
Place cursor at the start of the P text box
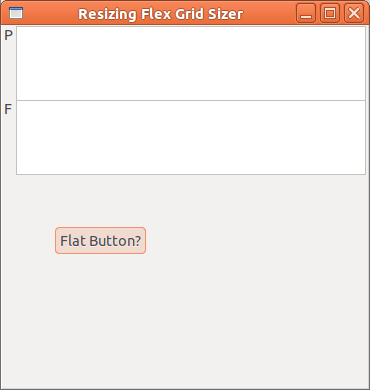click(19, 31)
